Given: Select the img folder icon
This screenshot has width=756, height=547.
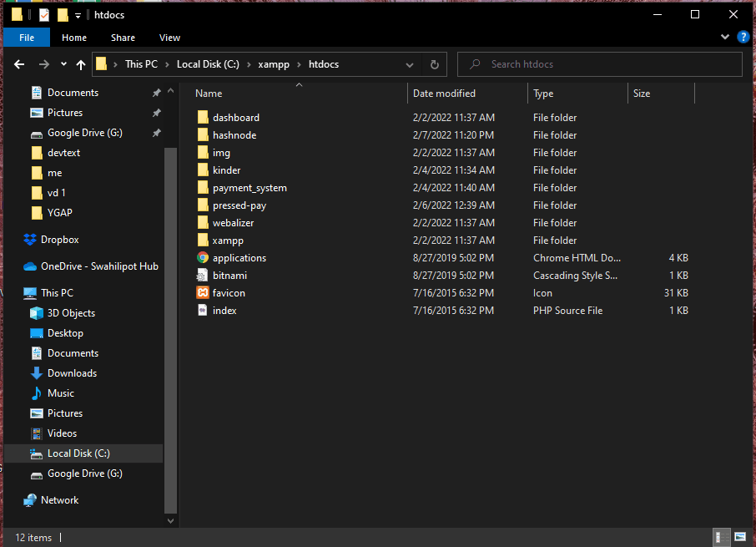Looking at the screenshot, I should (x=203, y=153).
